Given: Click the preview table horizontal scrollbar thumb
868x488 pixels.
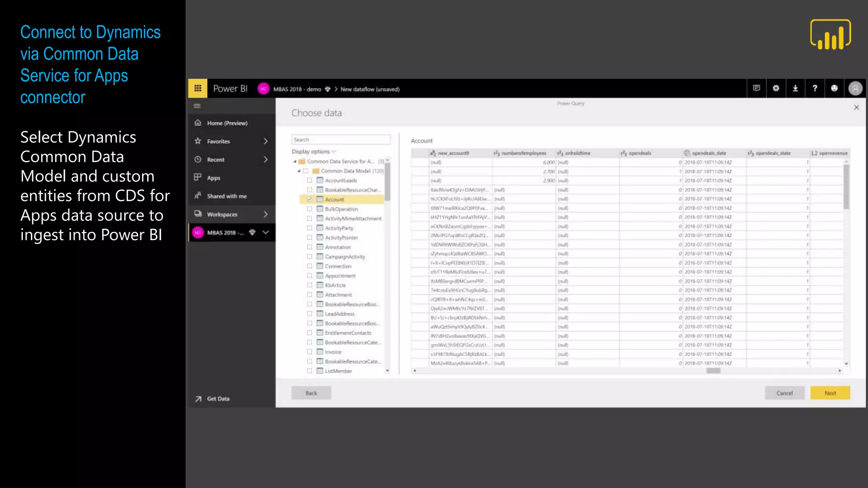Looking at the screenshot, I should (x=713, y=371).
